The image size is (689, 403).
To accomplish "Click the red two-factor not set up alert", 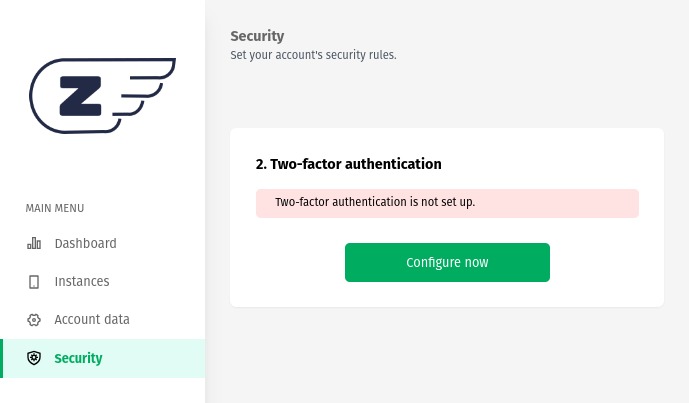I will [447, 202].
